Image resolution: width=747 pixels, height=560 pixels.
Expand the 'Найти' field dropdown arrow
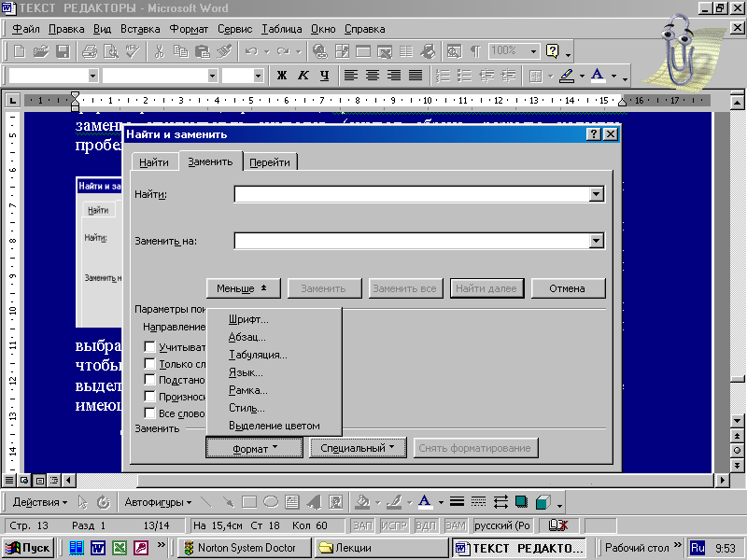coord(596,194)
